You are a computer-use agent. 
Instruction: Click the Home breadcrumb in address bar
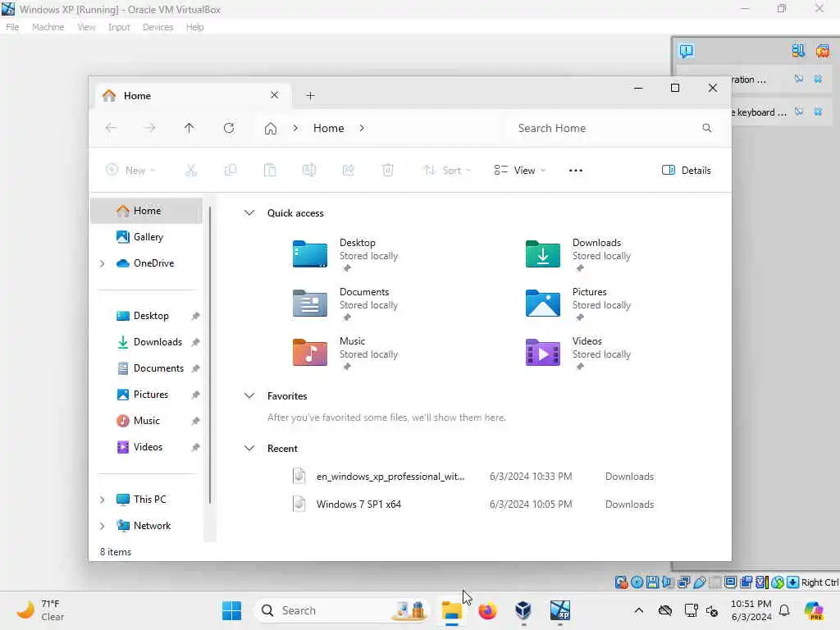328,129
